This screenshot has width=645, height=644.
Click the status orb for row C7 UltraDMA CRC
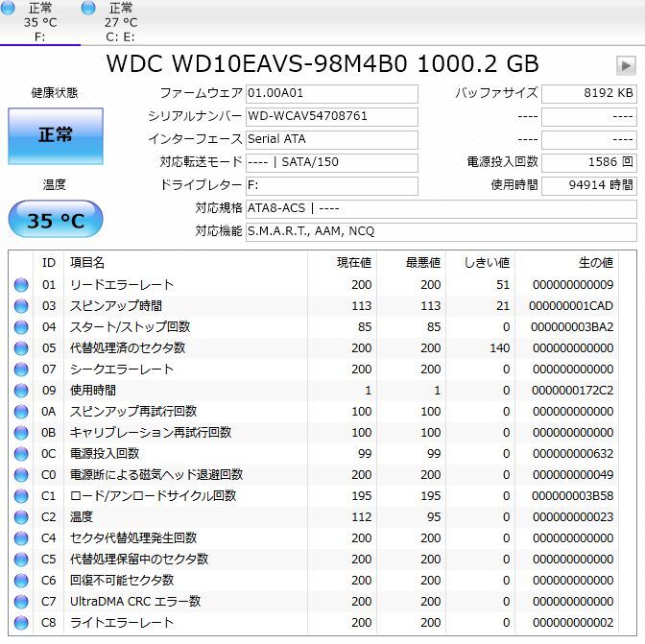pos(21,602)
